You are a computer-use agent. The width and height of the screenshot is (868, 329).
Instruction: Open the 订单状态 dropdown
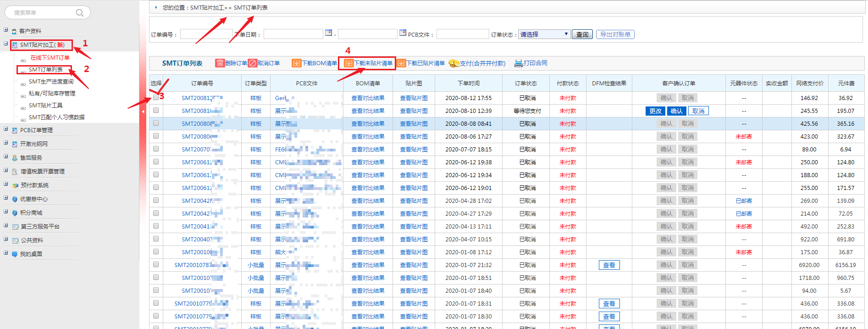tap(544, 34)
